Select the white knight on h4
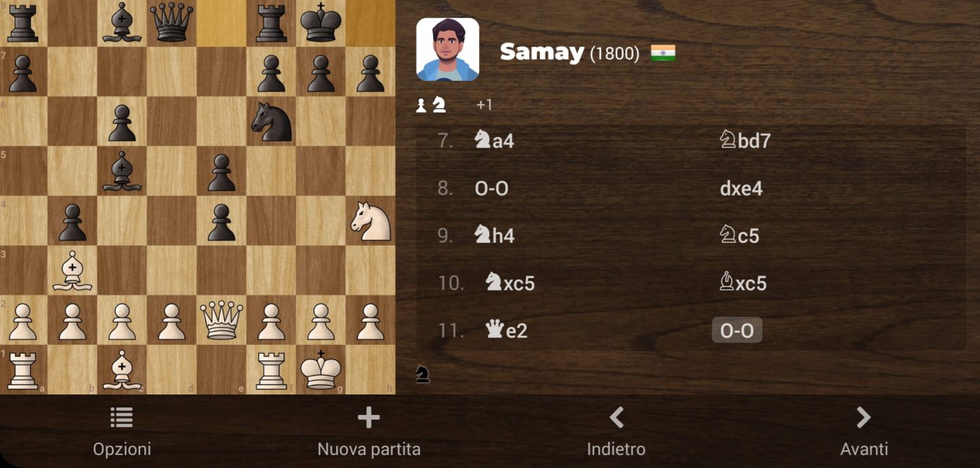 point(370,222)
